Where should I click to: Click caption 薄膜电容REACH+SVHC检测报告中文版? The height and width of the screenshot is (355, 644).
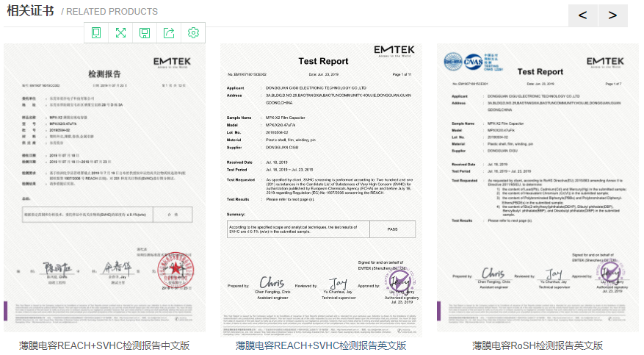[x=104, y=345]
